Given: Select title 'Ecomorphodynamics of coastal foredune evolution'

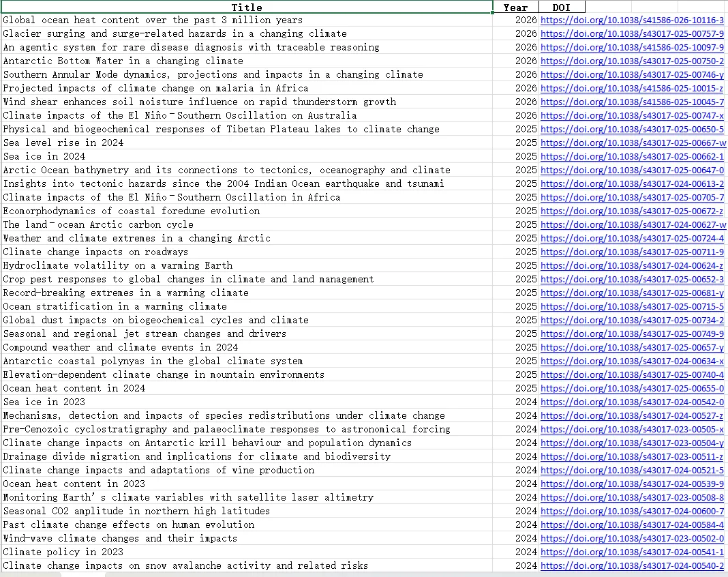Looking at the screenshot, I should click(x=132, y=211).
